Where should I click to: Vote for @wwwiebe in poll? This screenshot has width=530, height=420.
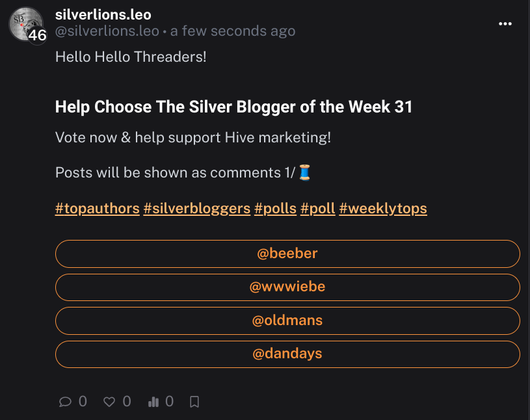point(287,287)
